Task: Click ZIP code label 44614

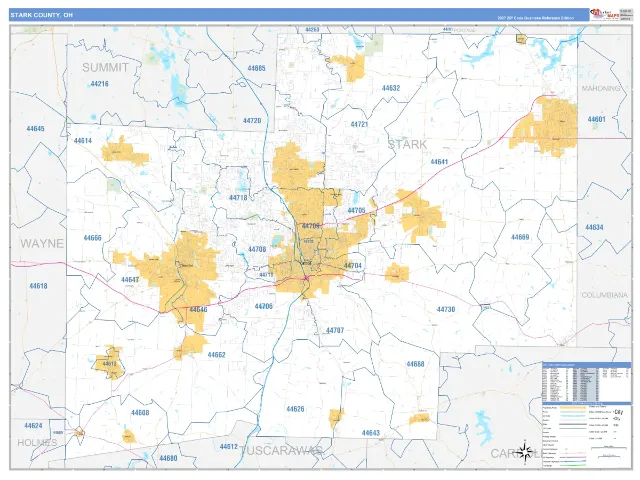Action: click(x=82, y=141)
